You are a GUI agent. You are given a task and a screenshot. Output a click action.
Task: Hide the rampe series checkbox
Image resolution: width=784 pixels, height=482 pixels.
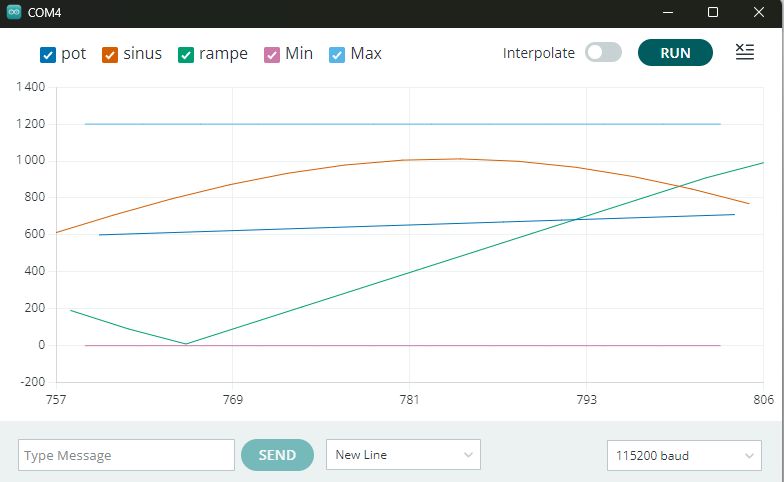click(186, 55)
